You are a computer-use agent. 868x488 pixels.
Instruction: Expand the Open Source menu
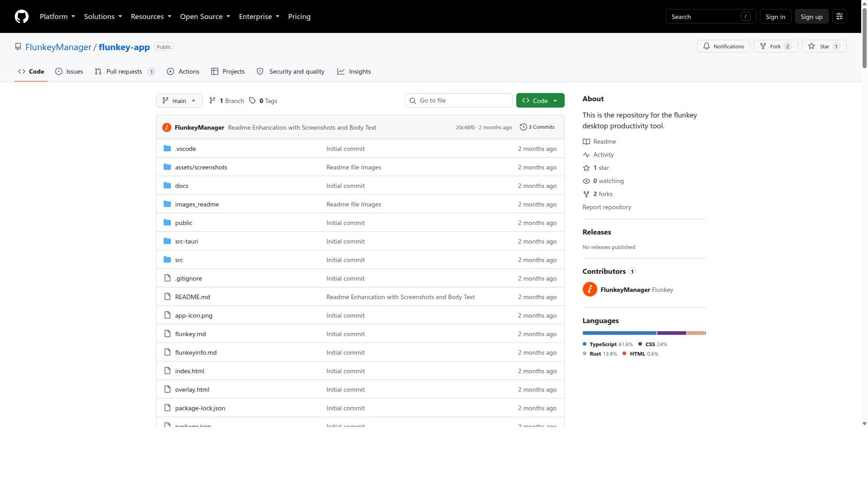coord(205,17)
